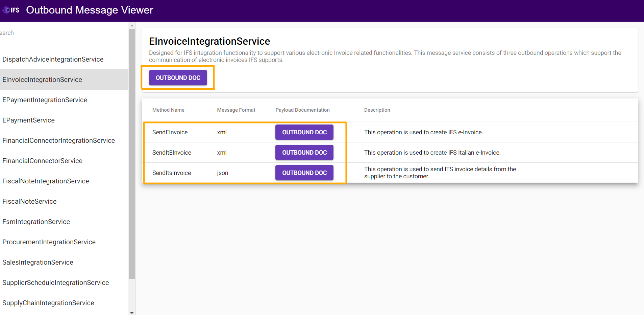Viewport: 644px width, 315px height.
Task: Open EPaymentIntegrationService from sidebar
Action: (45, 100)
